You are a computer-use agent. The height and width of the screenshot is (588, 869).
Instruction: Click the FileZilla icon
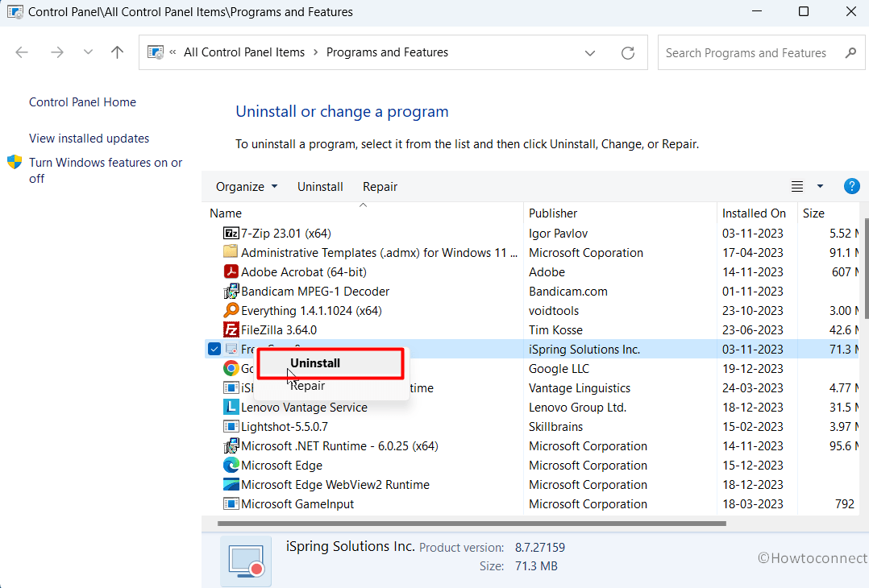pyautogui.click(x=231, y=329)
